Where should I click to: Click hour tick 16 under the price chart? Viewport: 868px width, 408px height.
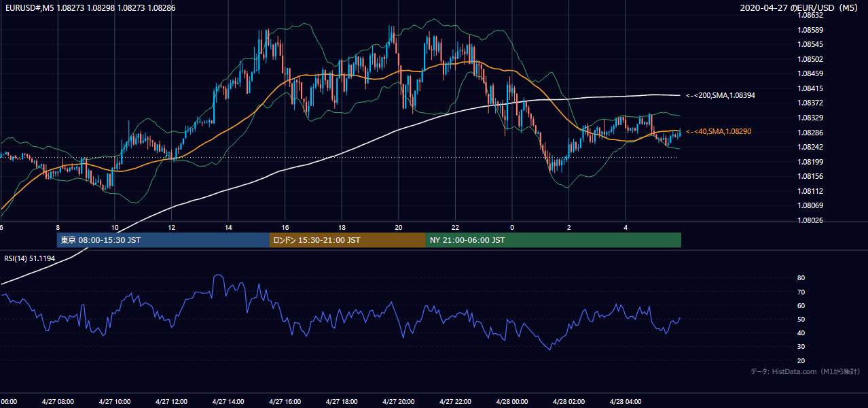click(285, 227)
